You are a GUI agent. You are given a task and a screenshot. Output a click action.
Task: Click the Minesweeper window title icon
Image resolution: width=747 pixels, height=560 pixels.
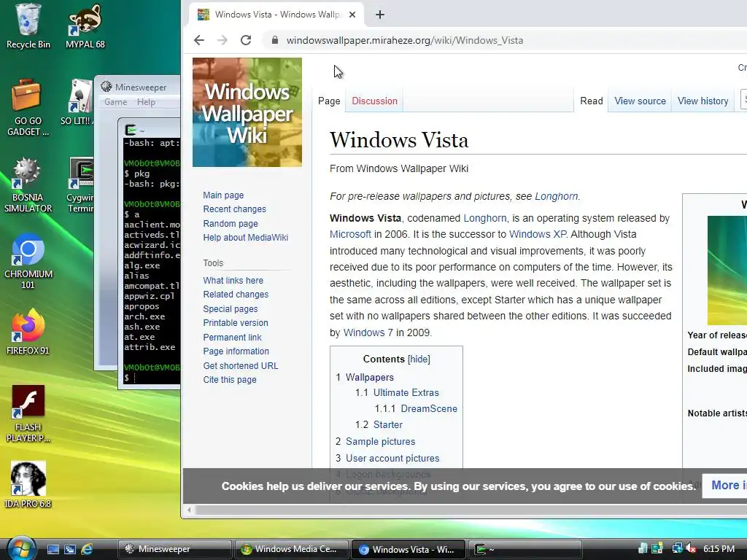107,87
